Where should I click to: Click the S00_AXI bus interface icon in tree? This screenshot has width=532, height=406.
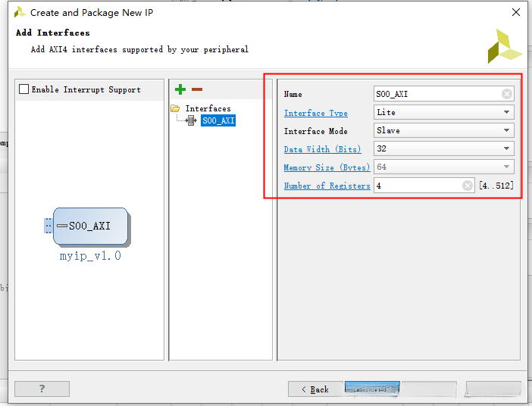(191, 120)
